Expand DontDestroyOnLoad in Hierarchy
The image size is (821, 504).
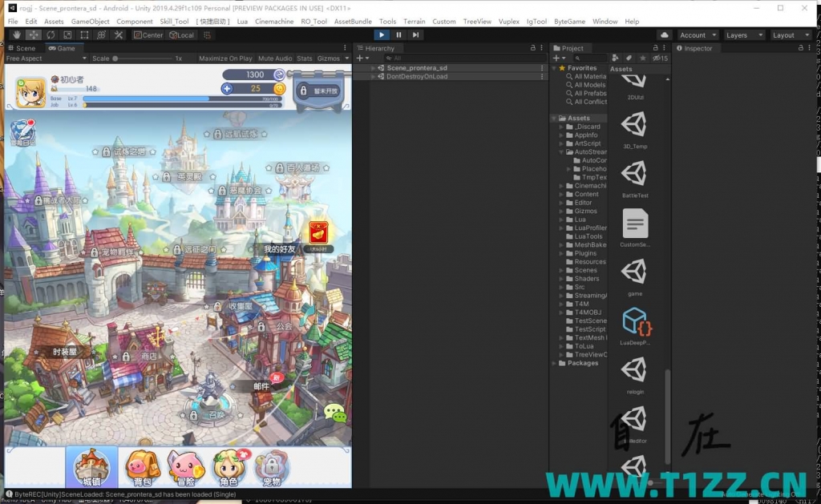pos(373,76)
